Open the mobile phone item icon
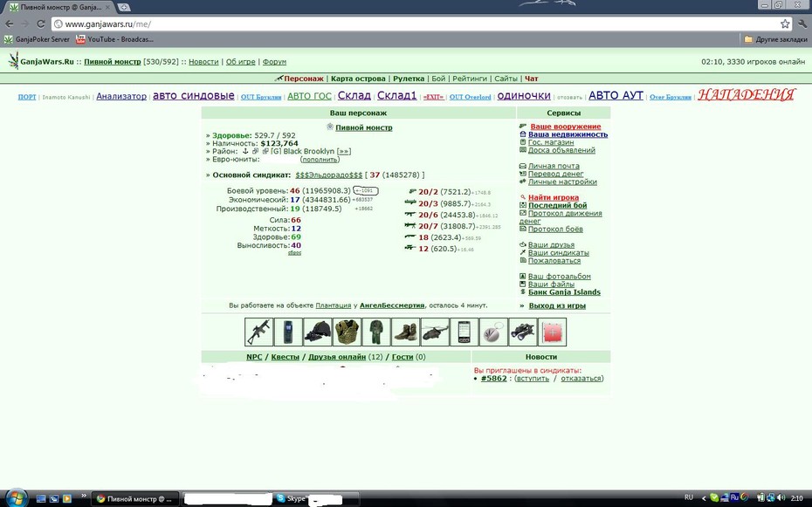Image resolution: width=812 pixels, height=507 pixels. 464,332
